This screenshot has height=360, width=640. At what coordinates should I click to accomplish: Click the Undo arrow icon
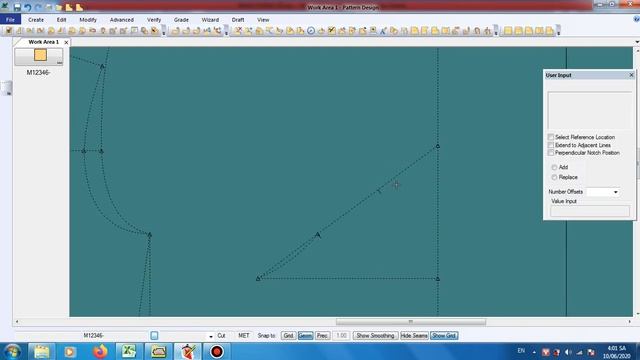tap(27, 7)
